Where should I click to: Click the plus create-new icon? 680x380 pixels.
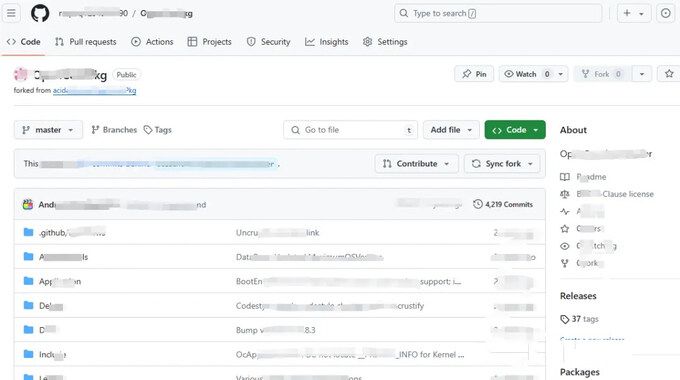[627, 13]
